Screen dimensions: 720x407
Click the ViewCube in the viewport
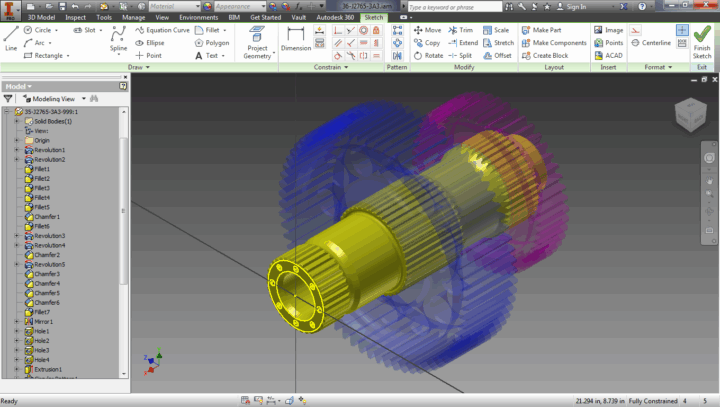687,114
